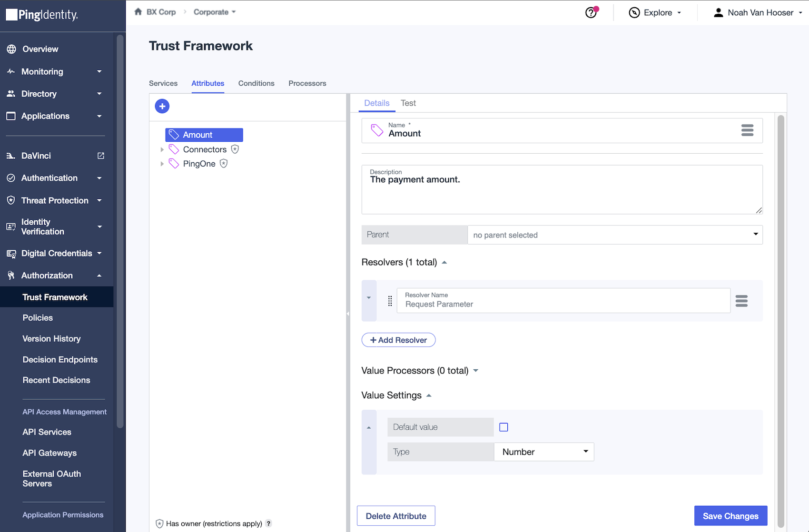Screen dimensions: 809x532
Task: Open External OAuth Servers in the sidebar
Action: coord(51,479)
